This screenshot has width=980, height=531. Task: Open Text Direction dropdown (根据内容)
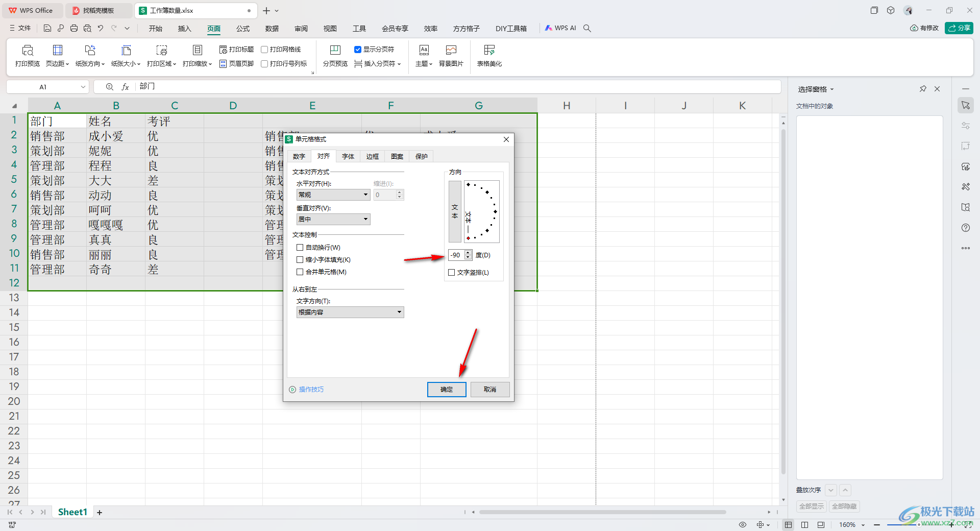click(x=350, y=312)
